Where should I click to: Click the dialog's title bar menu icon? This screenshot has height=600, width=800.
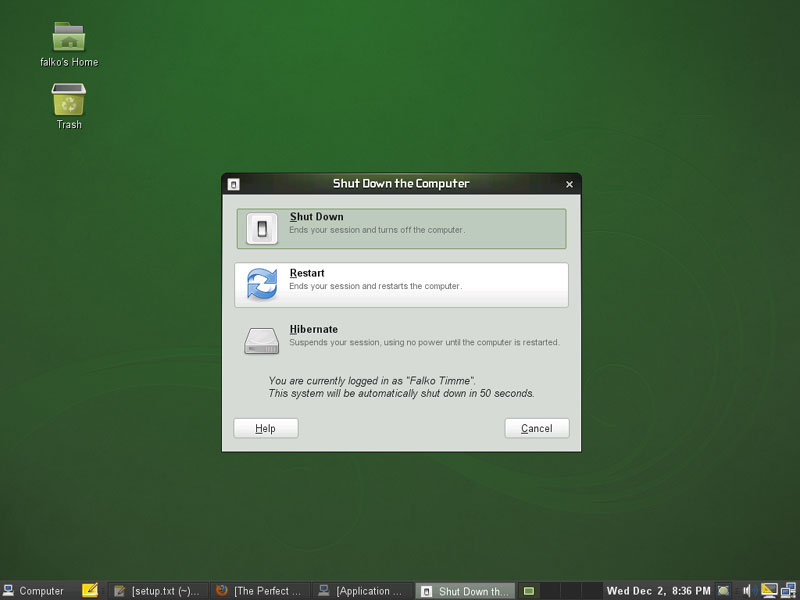(233, 184)
